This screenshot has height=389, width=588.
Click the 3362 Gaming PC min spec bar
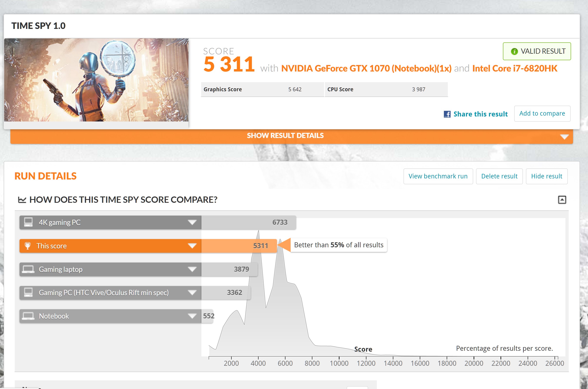click(226, 293)
